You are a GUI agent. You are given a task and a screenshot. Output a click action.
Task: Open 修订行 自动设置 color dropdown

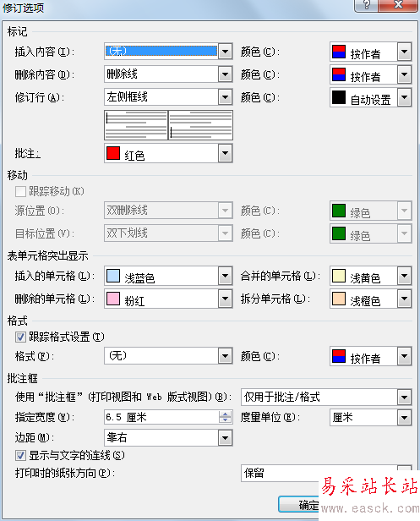click(404, 97)
